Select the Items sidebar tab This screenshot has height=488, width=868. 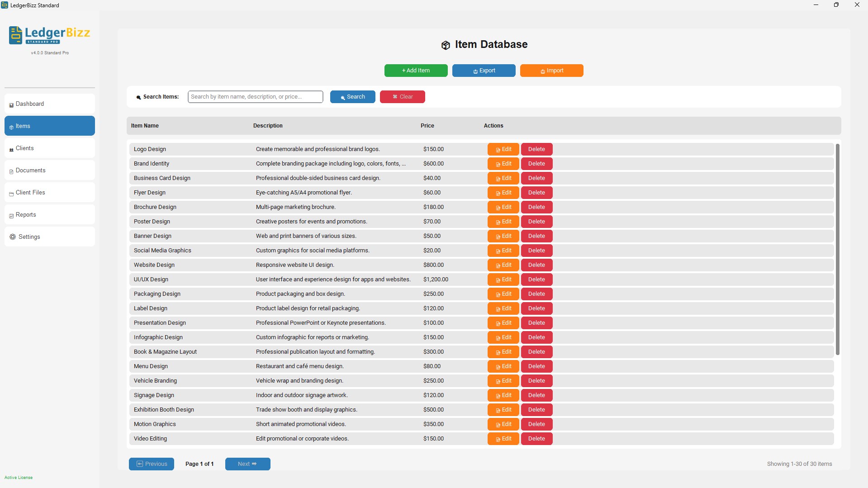50,126
